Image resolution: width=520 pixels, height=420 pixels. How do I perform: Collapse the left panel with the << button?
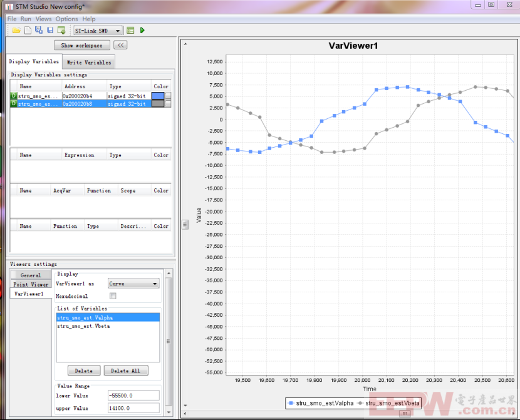(120, 45)
